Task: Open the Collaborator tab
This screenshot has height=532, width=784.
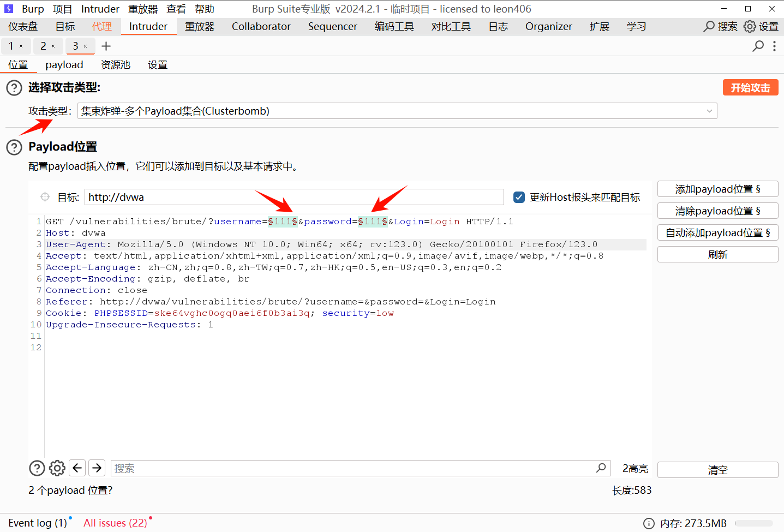Action: [261, 26]
